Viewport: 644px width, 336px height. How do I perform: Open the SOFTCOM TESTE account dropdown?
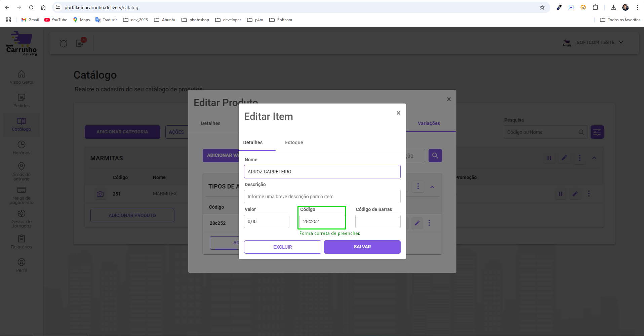click(x=595, y=43)
